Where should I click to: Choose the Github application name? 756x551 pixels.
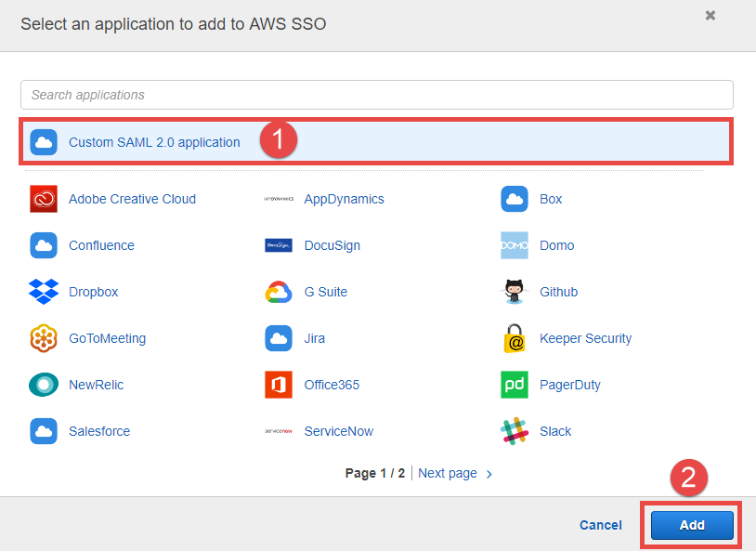559,292
